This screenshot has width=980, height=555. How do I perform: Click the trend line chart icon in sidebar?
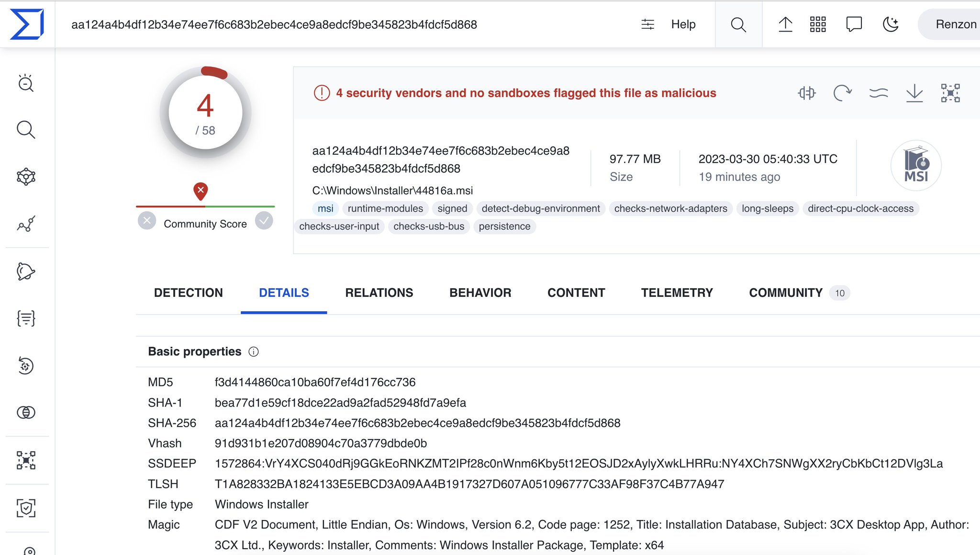pyautogui.click(x=26, y=224)
